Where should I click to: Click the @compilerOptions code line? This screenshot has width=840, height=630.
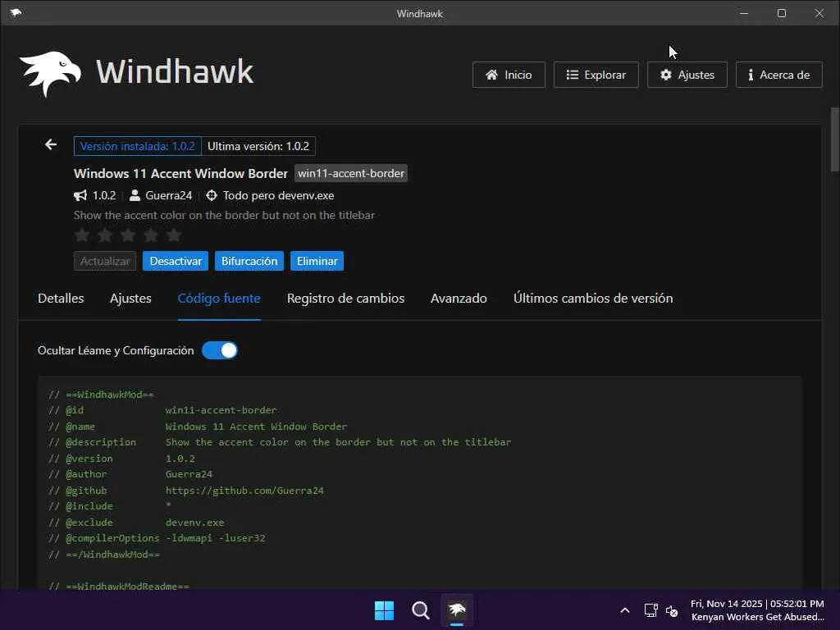(x=157, y=538)
